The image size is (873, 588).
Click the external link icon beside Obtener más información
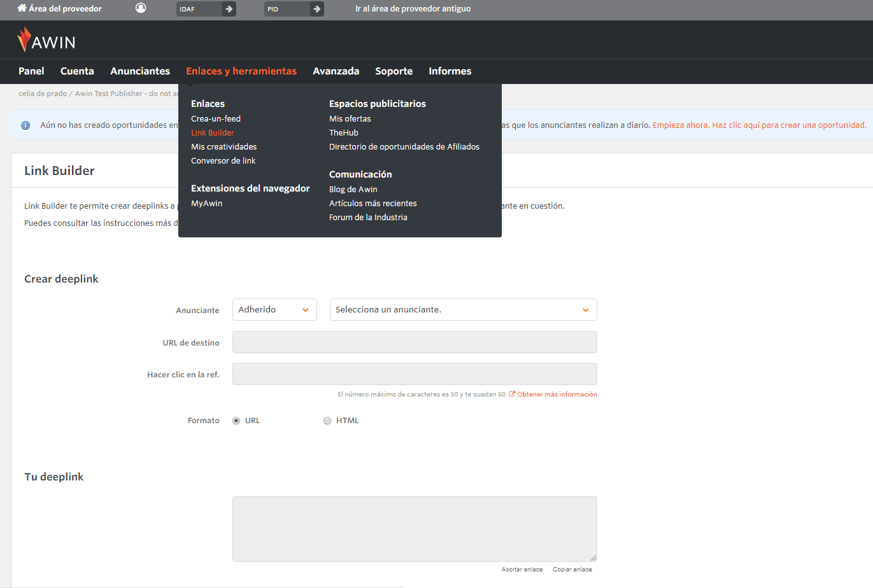click(x=512, y=394)
